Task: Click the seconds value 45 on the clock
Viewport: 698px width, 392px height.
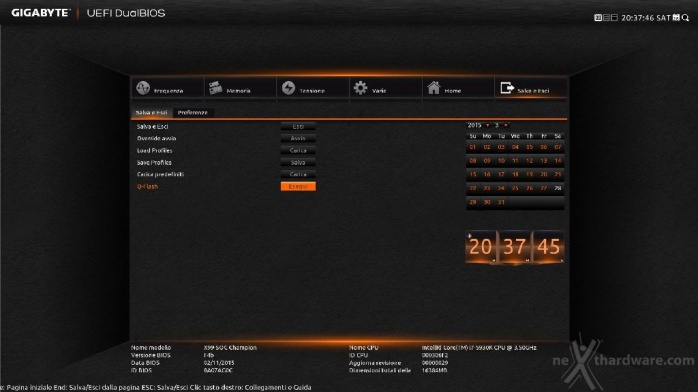Action: coord(548,247)
